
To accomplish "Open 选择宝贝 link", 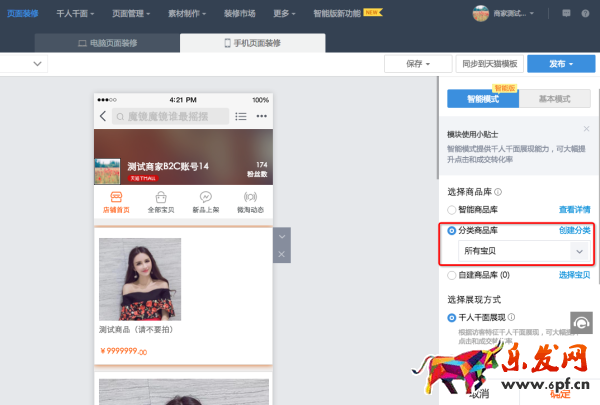I will click(x=574, y=275).
